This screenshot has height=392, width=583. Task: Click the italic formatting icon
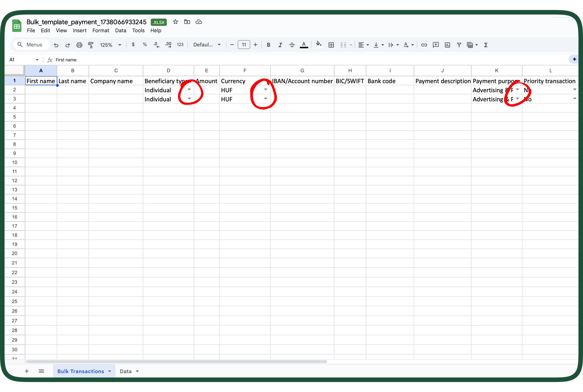pos(280,45)
